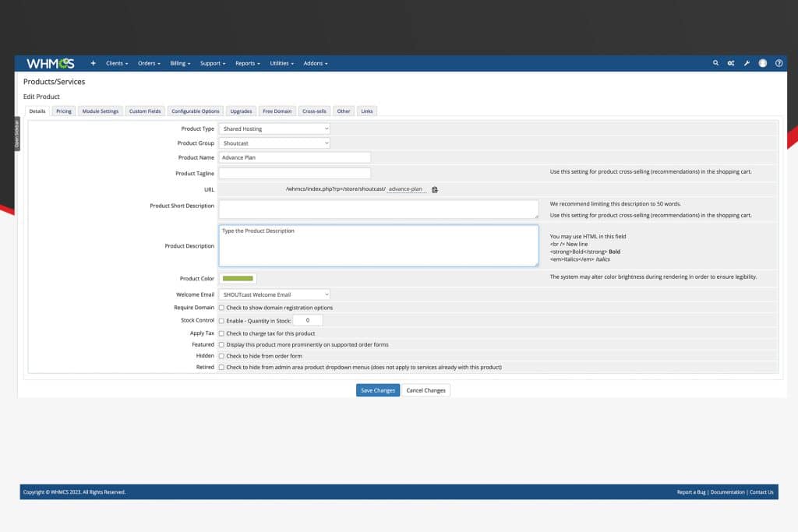Image resolution: width=798 pixels, height=532 pixels.
Task: Open the Report a Bug link
Action: point(691,491)
